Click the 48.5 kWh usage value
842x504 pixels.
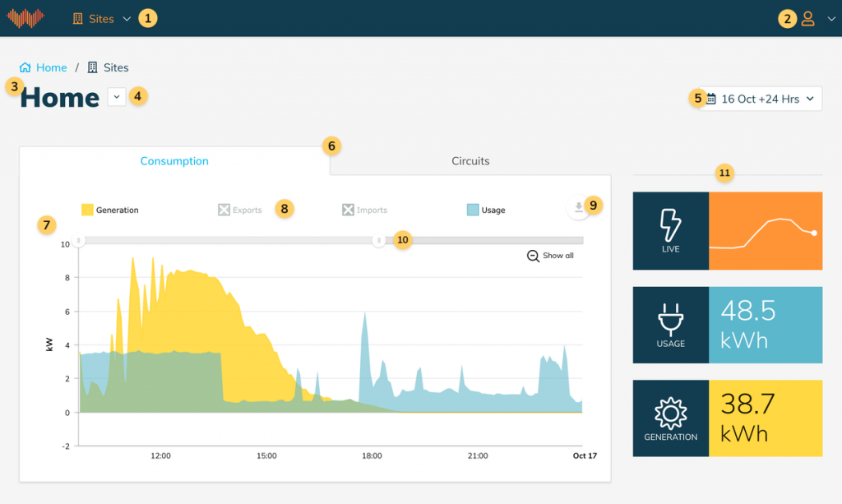[x=748, y=325]
